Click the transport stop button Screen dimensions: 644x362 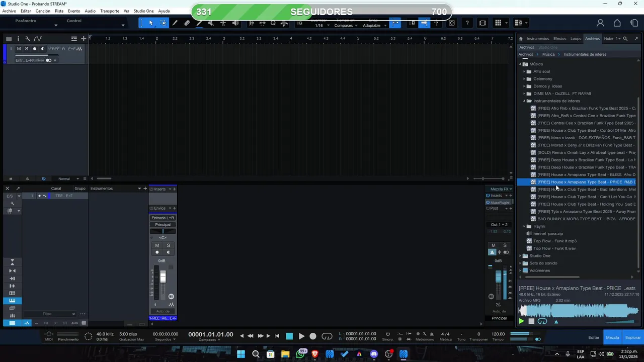[289, 336]
